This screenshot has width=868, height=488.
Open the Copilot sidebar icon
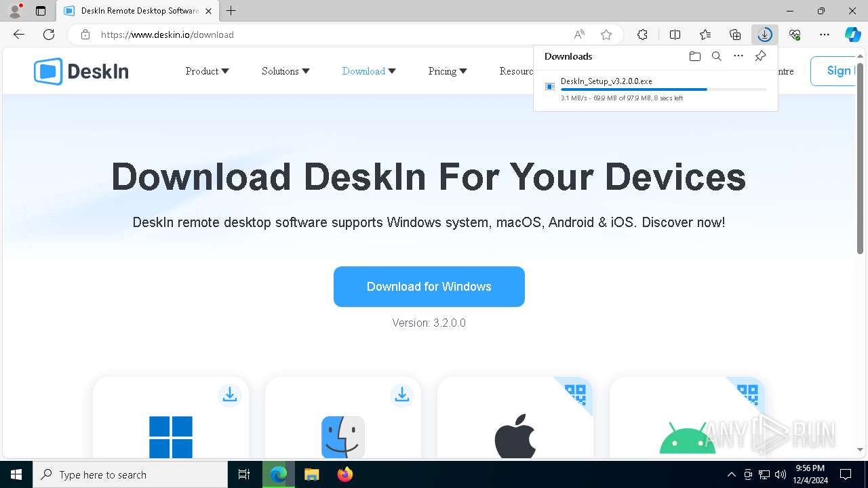click(x=852, y=35)
